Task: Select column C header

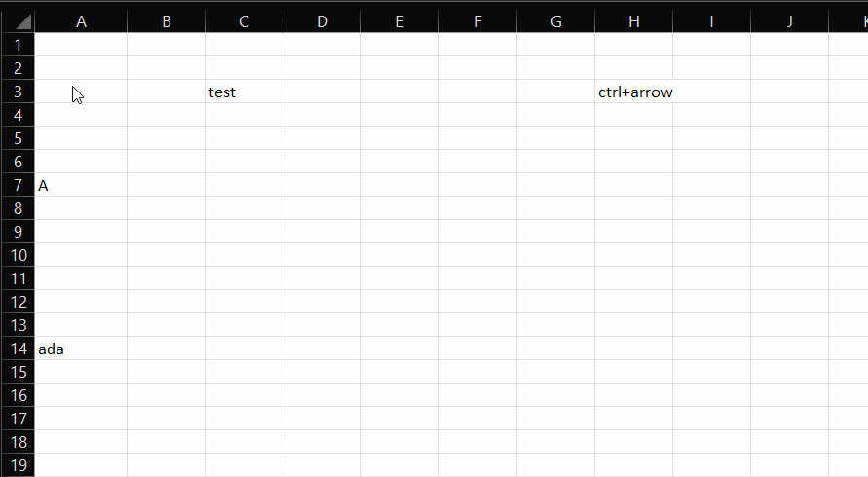Action: pyautogui.click(x=244, y=21)
